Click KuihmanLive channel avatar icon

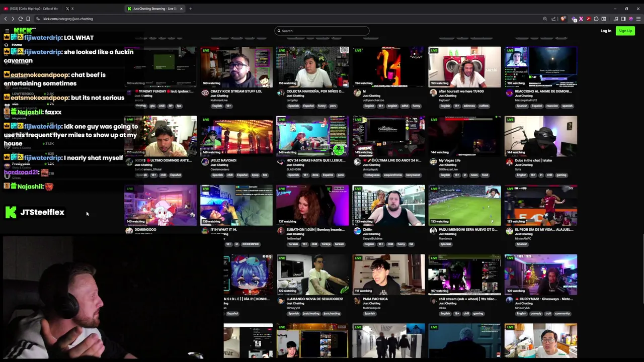pos(205,93)
